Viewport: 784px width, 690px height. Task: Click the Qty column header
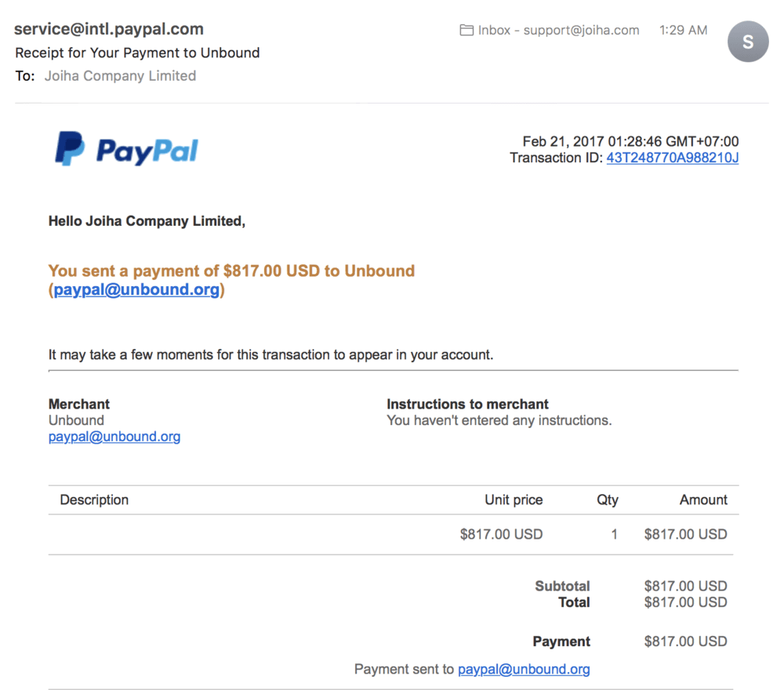pos(607,499)
